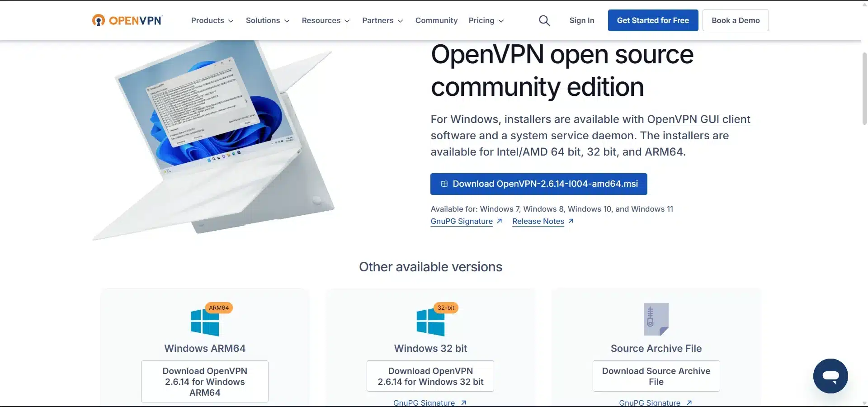This screenshot has width=868, height=407.
Task: Open GnuPG Signature link under Windows 32 bit
Action: (x=424, y=402)
